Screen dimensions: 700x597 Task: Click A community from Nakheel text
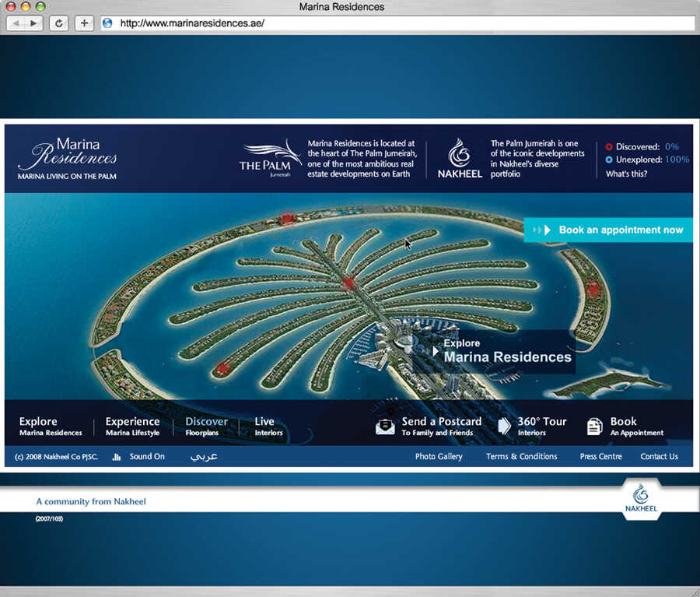(91, 502)
